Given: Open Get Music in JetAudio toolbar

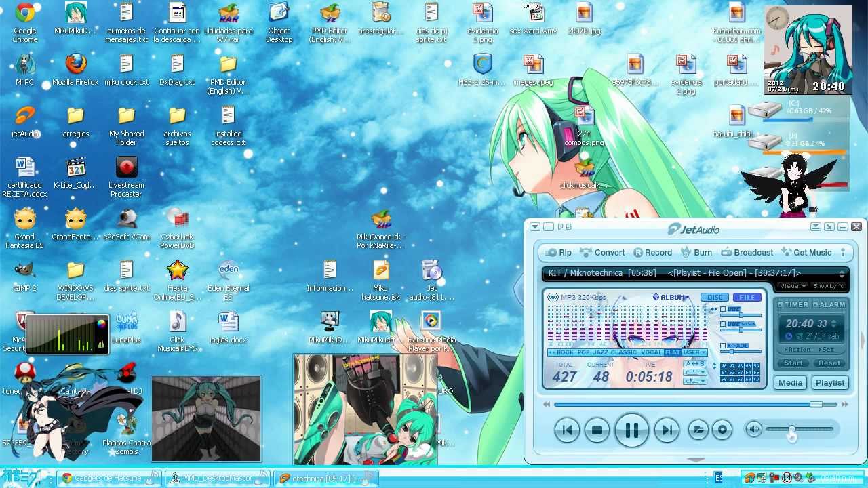Looking at the screenshot, I should [x=806, y=252].
